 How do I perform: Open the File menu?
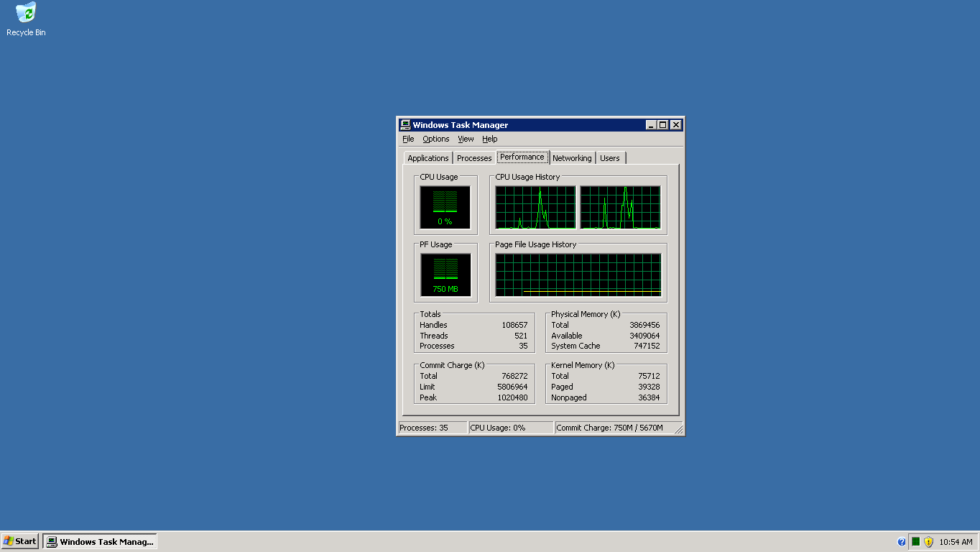click(x=408, y=139)
